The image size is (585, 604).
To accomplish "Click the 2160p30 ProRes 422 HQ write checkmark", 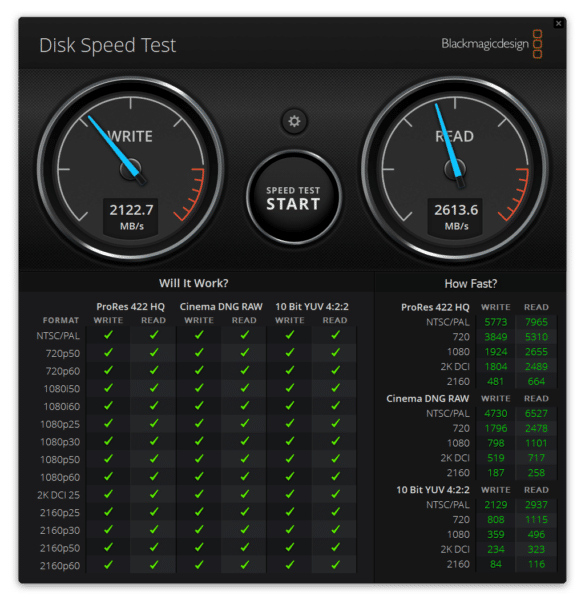I will 108,530.
